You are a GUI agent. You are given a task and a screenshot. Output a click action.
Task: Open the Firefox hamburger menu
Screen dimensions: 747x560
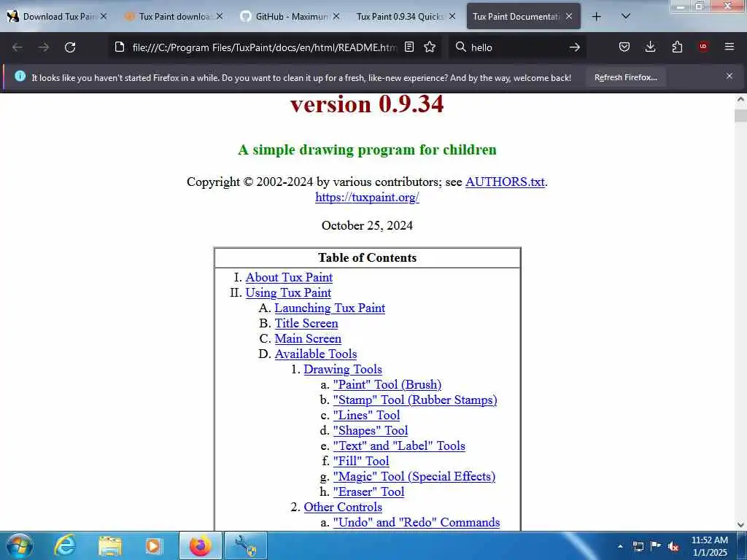[x=729, y=47]
